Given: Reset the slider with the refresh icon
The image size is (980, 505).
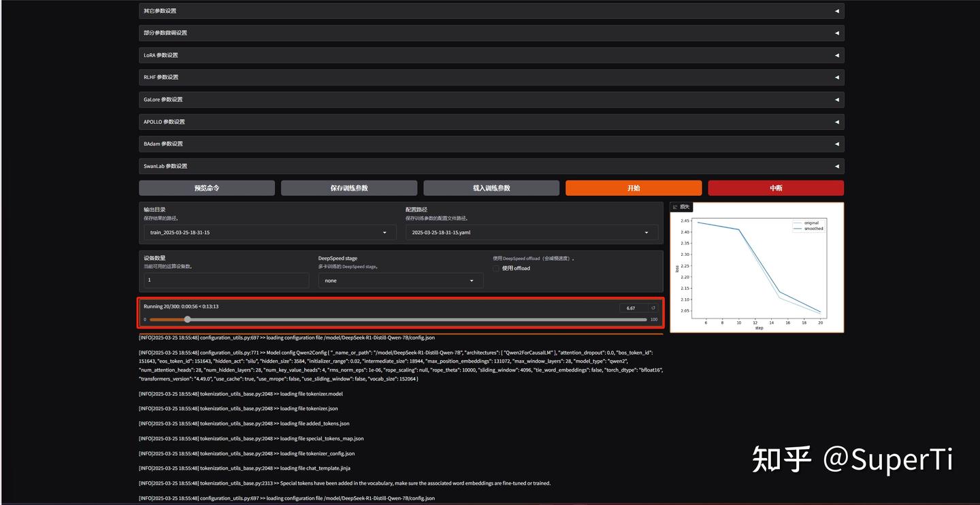Looking at the screenshot, I should tap(653, 308).
